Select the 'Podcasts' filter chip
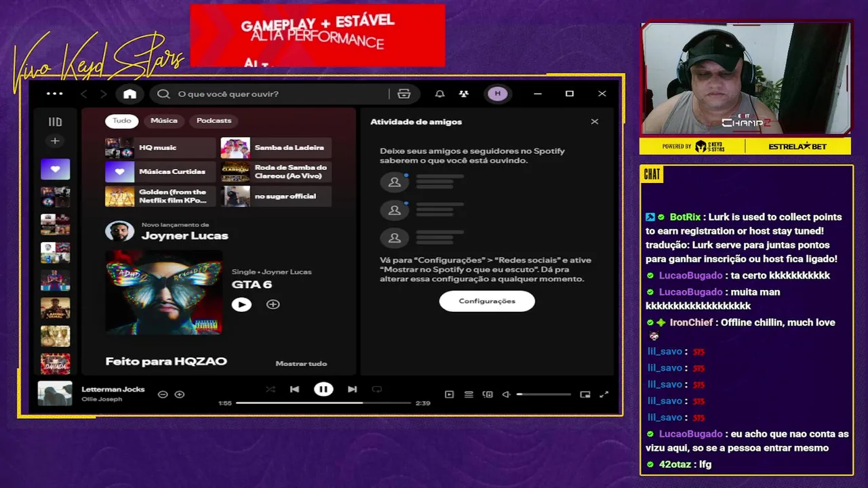 [214, 121]
